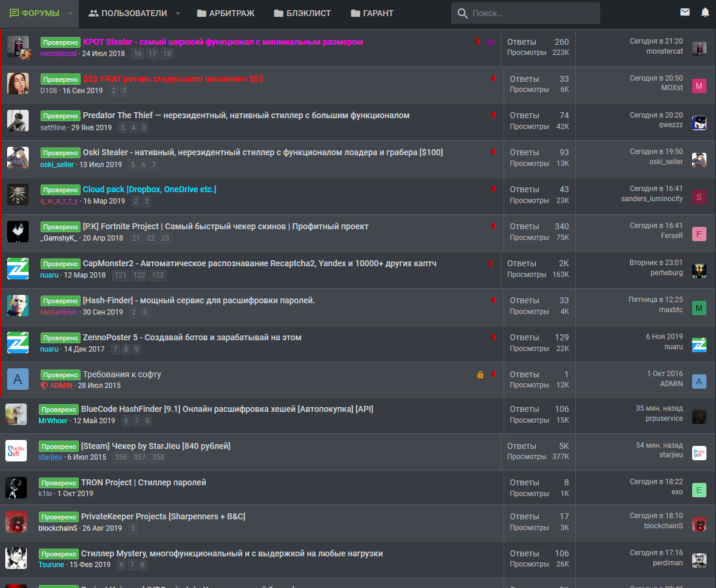Screen dimensions: 716x588
Task: Open the KPOT Stealer thread
Action: (223, 42)
